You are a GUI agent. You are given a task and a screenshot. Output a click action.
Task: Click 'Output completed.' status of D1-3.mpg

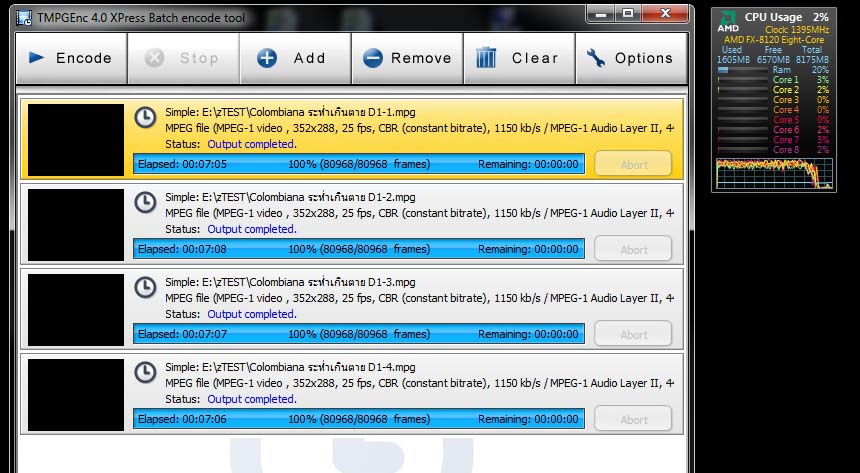(252, 314)
